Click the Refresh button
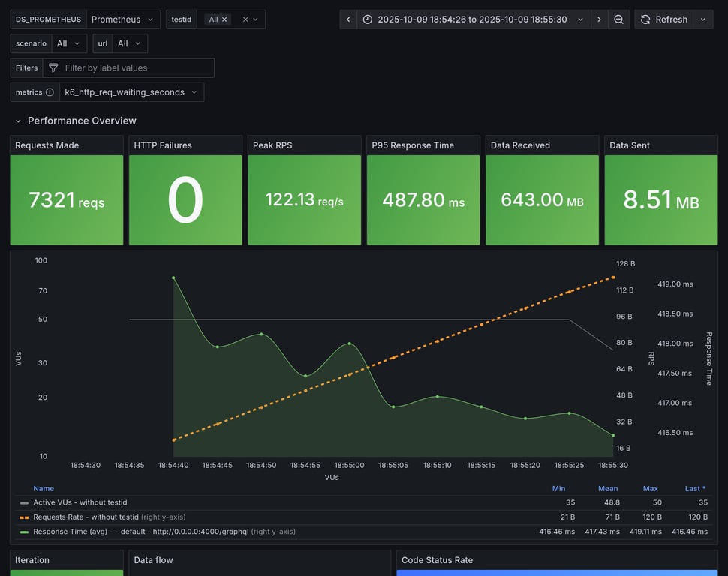728x576 pixels. (664, 19)
